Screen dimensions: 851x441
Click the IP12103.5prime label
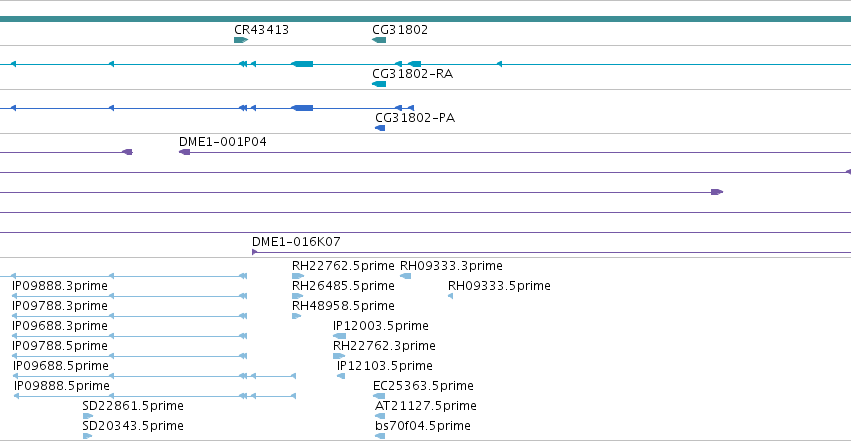point(385,366)
